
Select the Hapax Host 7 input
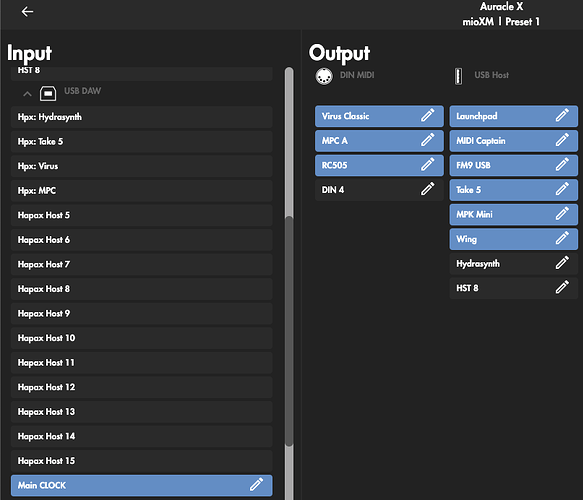pos(142,264)
